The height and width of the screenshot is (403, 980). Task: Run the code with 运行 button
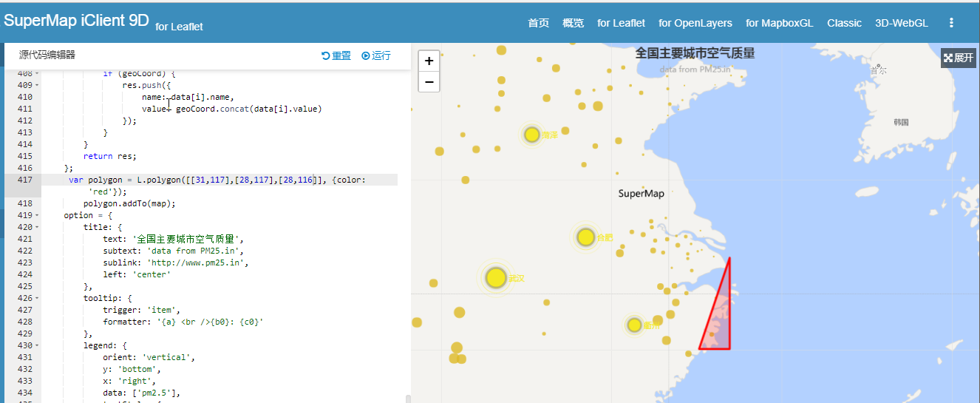pos(375,55)
